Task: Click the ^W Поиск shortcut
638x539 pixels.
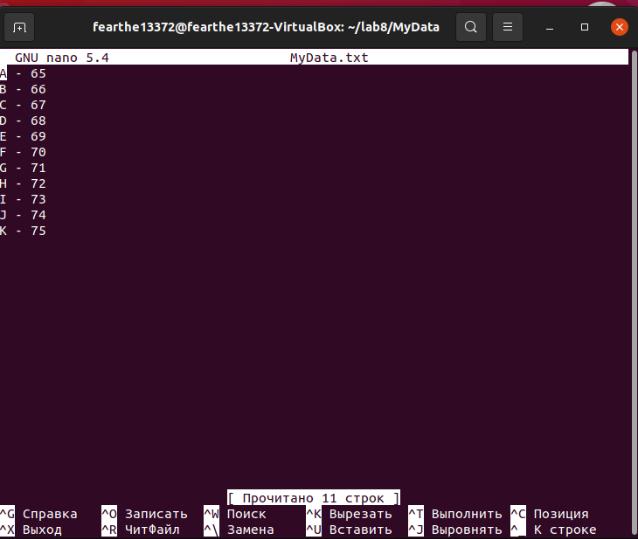Action: 235,514
